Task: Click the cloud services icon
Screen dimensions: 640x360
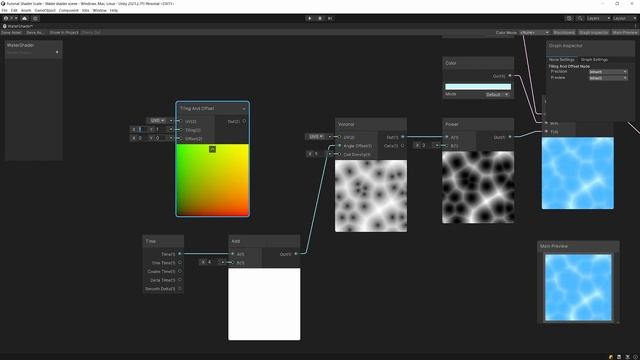Action: (24, 18)
